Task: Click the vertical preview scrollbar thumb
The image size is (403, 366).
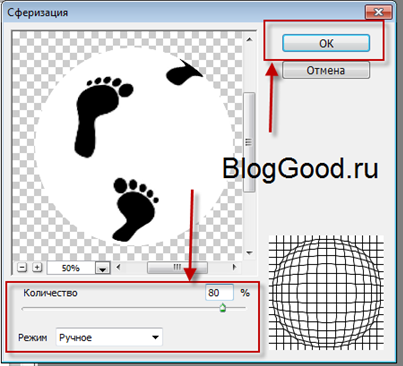Action: pos(249,142)
